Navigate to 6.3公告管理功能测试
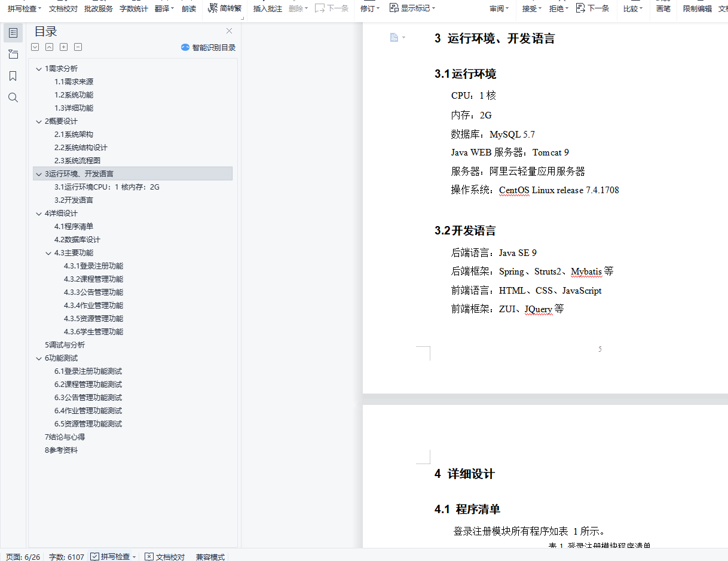728x561 pixels. click(88, 398)
